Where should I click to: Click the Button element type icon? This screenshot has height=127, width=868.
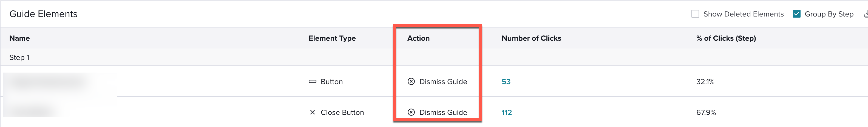[312, 81]
